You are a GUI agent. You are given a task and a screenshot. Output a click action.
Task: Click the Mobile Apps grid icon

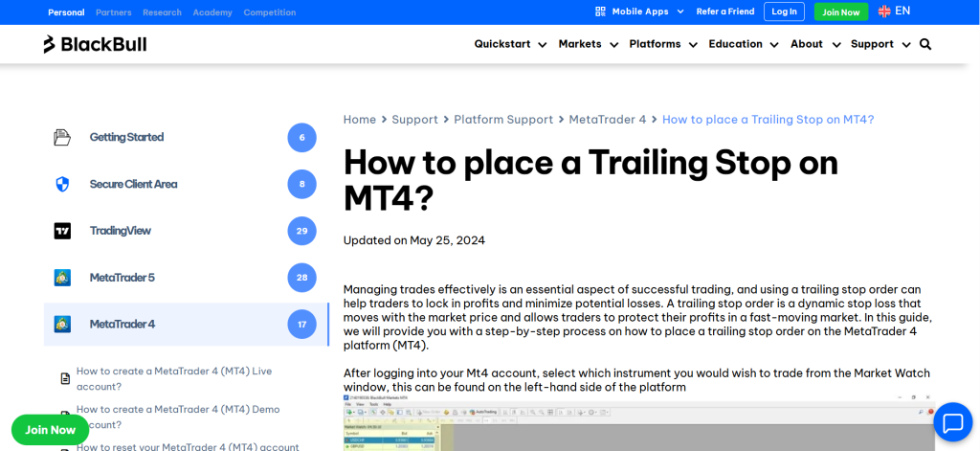[600, 11]
